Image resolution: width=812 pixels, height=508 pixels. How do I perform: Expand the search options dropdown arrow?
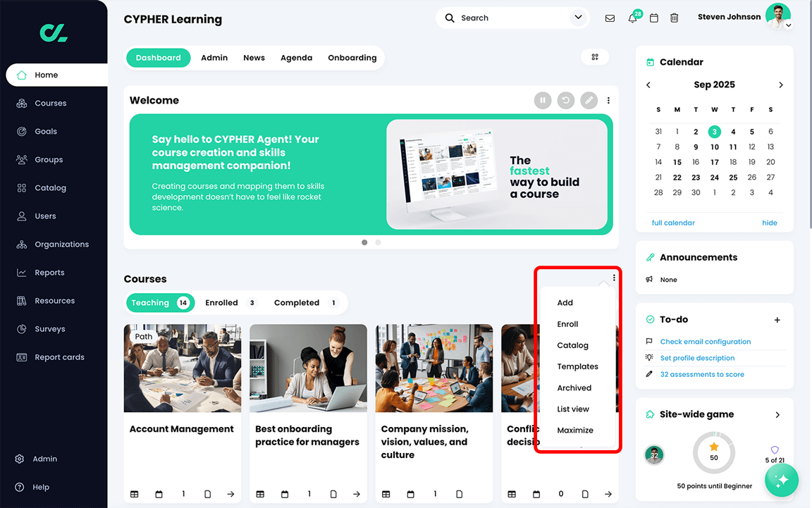(x=577, y=18)
